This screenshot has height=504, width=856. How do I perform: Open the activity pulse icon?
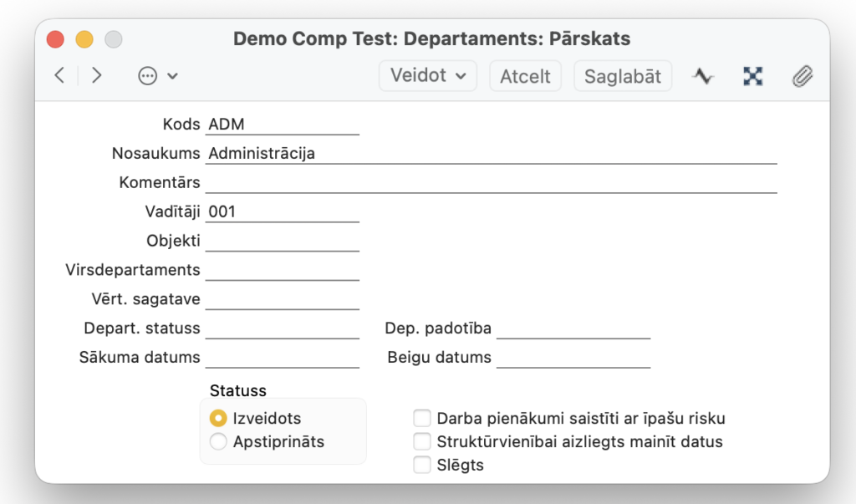pos(703,76)
